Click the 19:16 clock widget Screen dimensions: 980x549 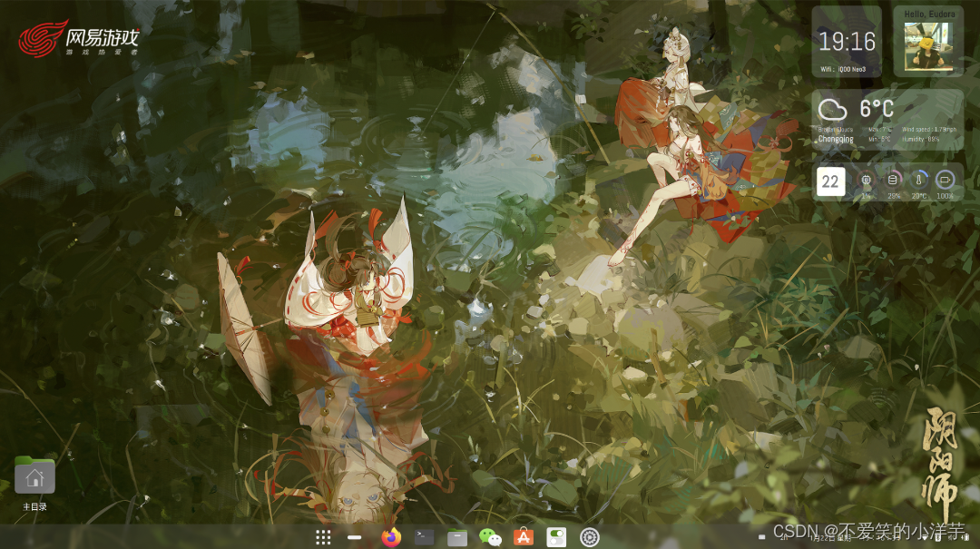[847, 42]
